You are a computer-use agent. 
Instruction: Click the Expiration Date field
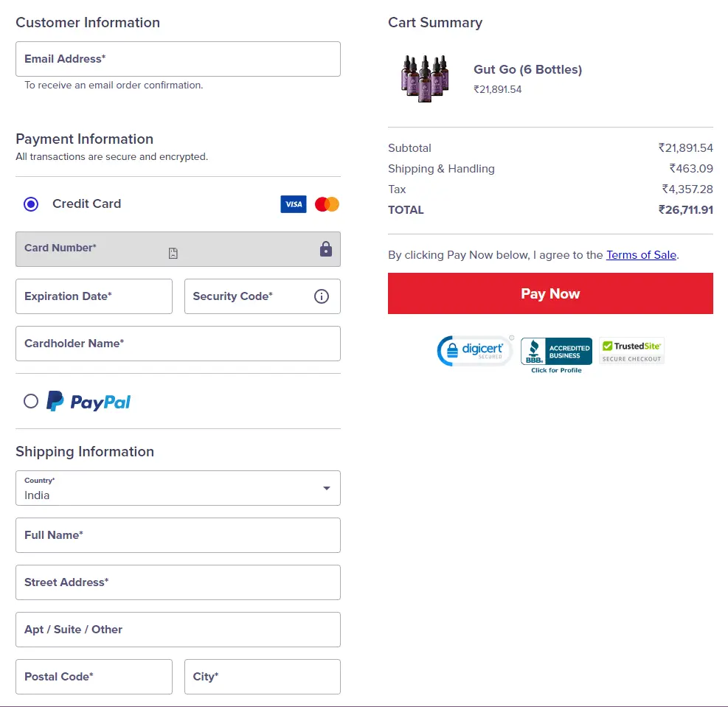(94, 296)
